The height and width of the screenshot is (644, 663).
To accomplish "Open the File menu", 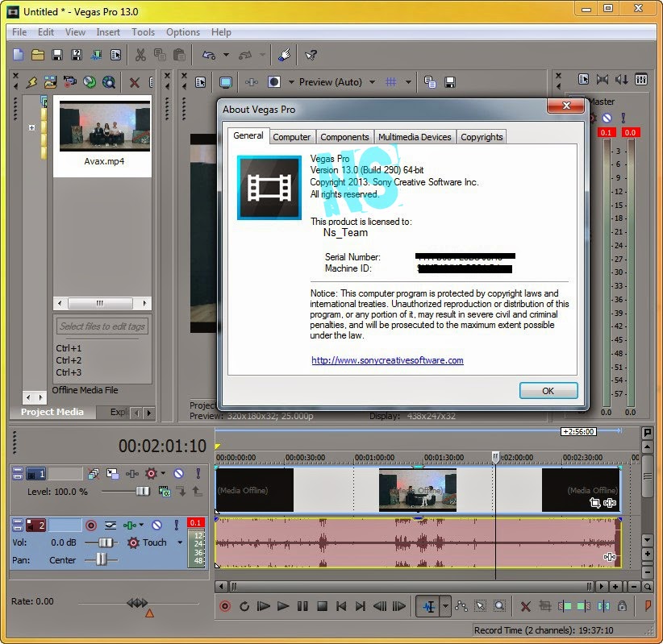I will click(19, 32).
